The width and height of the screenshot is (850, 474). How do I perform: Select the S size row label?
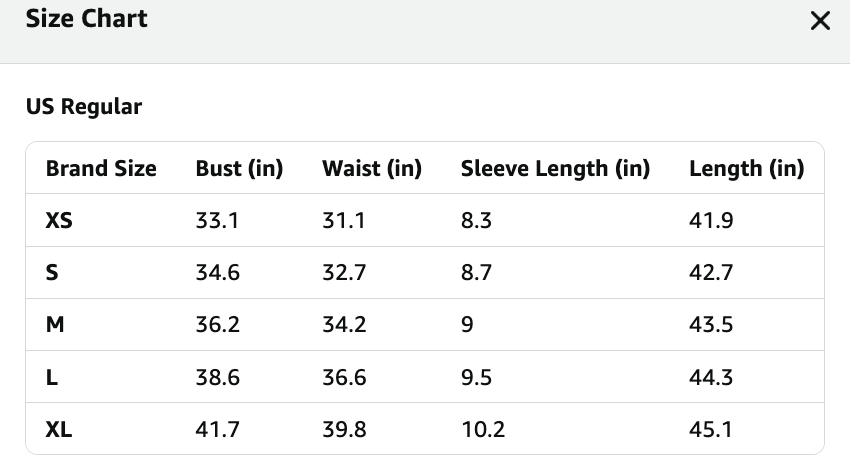tap(52, 272)
